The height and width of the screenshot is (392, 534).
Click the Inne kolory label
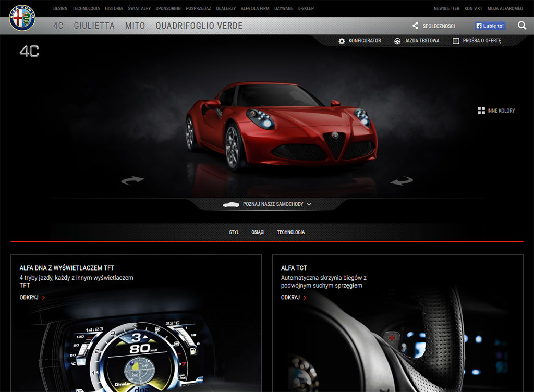click(x=501, y=111)
